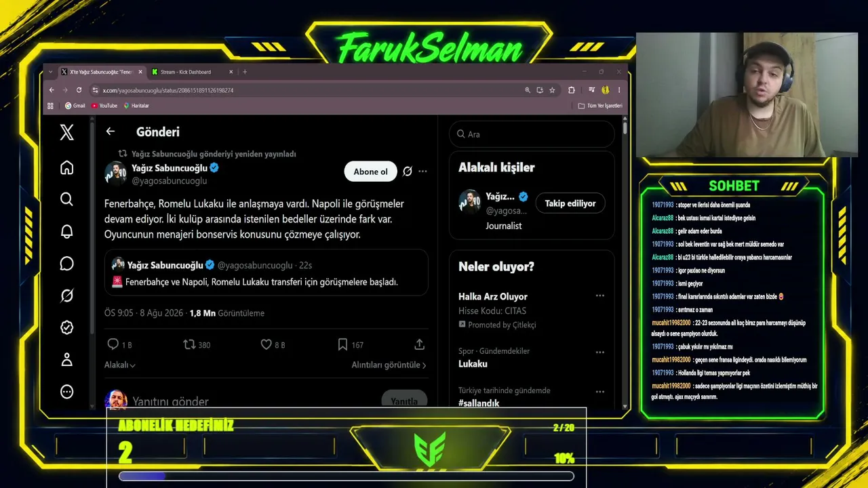Reload the page in the browser
Image resolution: width=868 pixels, height=488 pixels.
tap(79, 90)
